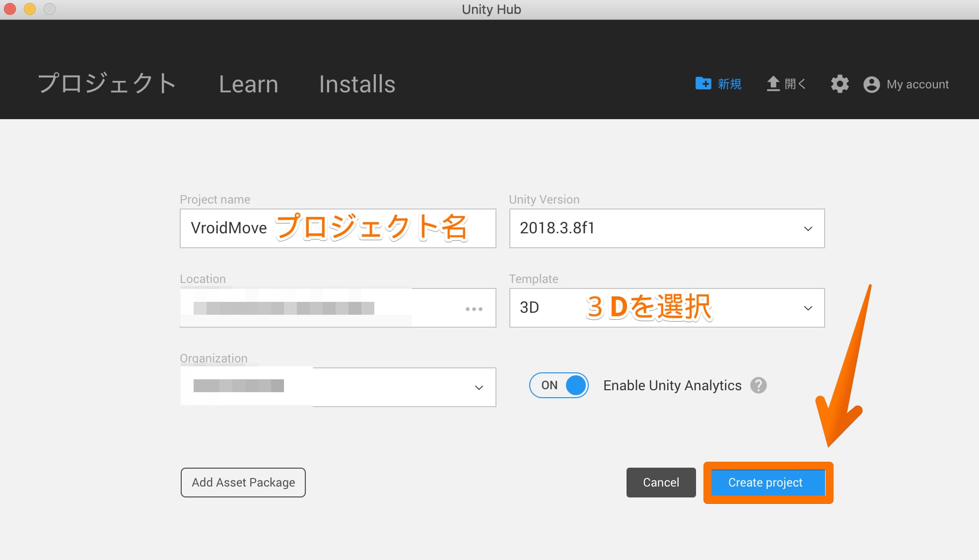Viewport: 979px width, 560px height.
Task: Minimize the Unity Hub window
Action: pos(29,9)
